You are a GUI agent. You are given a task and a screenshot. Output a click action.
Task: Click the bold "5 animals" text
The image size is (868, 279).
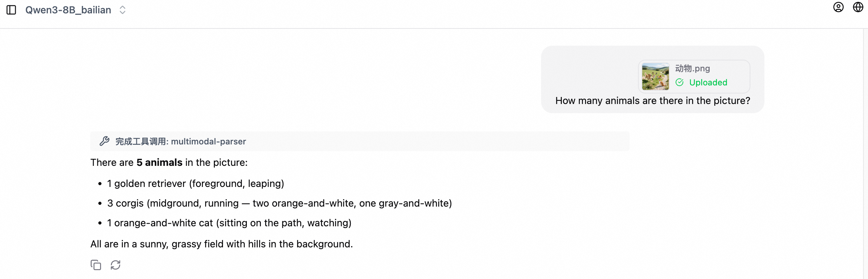point(159,163)
